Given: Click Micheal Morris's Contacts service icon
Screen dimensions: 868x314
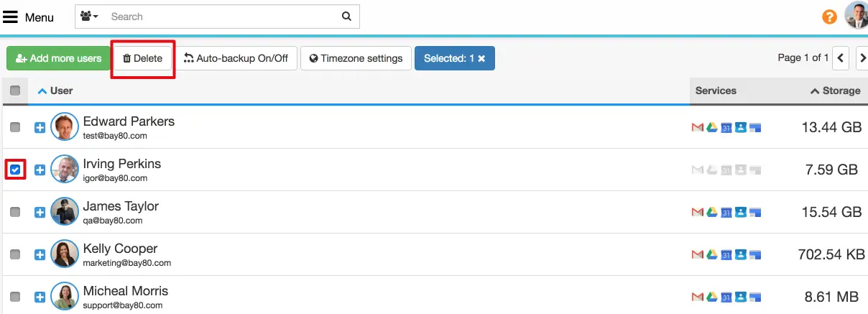Looking at the screenshot, I should 740,297.
